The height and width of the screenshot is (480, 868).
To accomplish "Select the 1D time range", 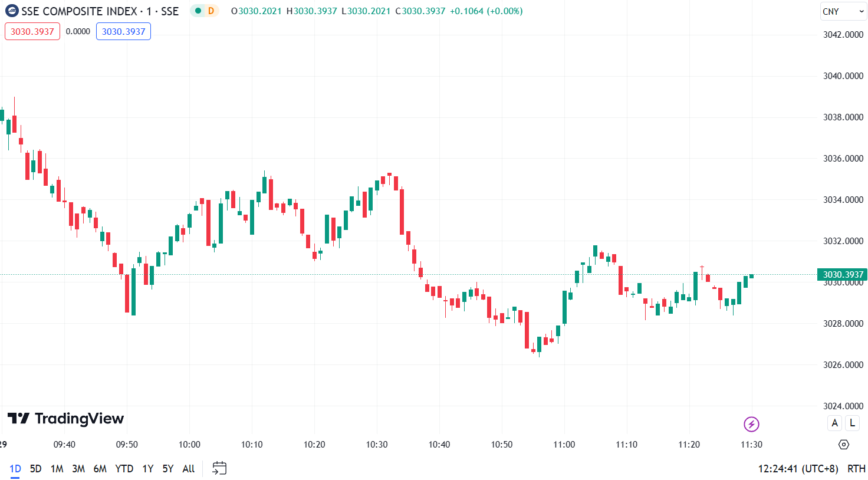I will 15,469.
